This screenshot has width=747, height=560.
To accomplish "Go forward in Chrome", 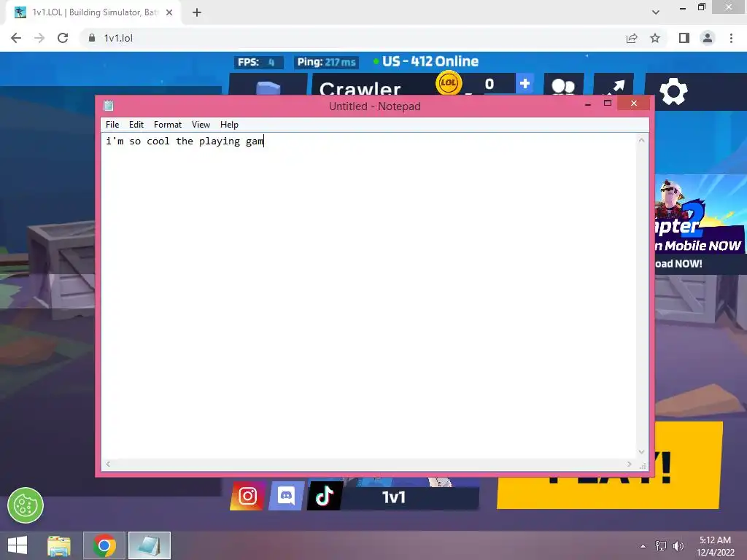I will (x=39, y=38).
